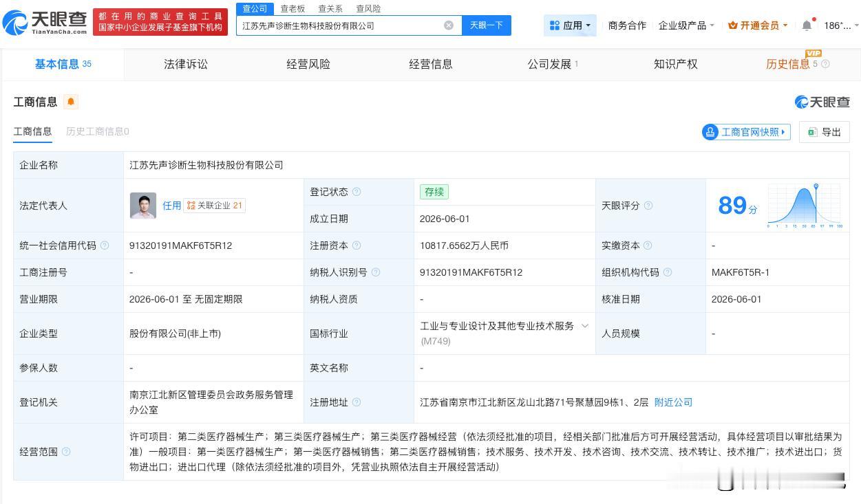Click the 天眼一下 search button

486,25
